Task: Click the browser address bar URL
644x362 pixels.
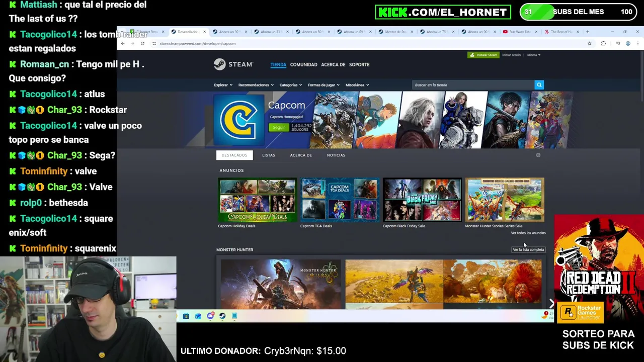Action: 197,44
